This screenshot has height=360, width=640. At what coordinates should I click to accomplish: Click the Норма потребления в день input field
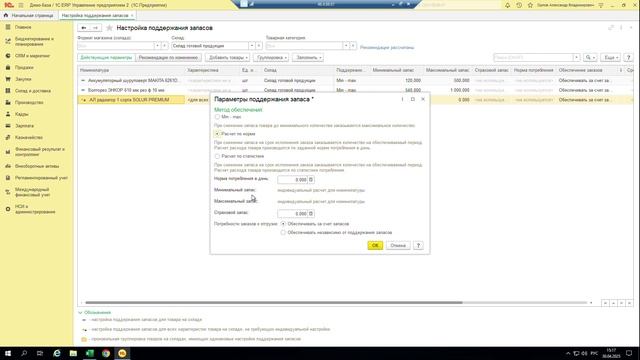click(x=292, y=180)
